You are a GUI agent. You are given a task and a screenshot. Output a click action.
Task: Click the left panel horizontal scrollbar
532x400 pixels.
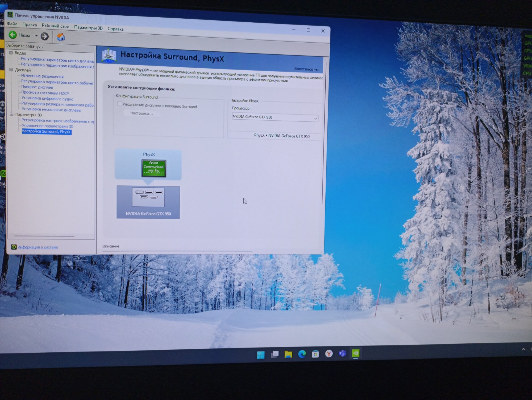(x=44, y=236)
